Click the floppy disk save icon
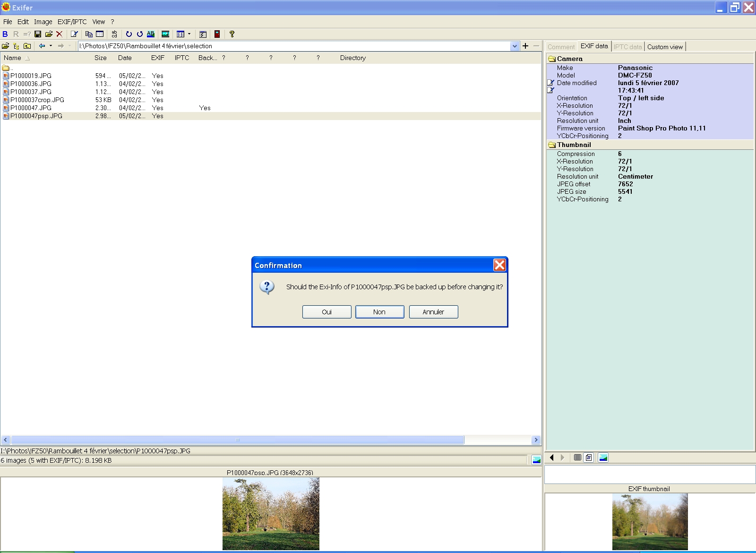Viewport: 756px width, 553px height. 38,34
